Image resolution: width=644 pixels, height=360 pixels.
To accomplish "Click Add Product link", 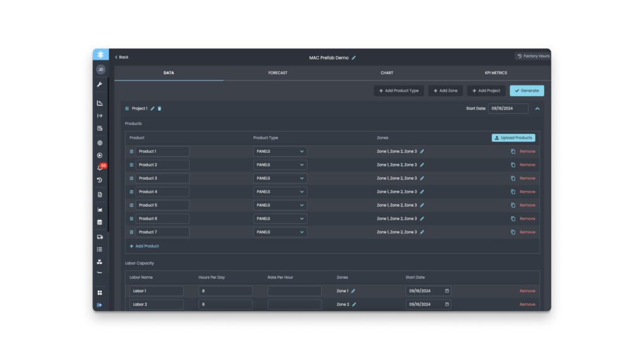I will 144,246.
